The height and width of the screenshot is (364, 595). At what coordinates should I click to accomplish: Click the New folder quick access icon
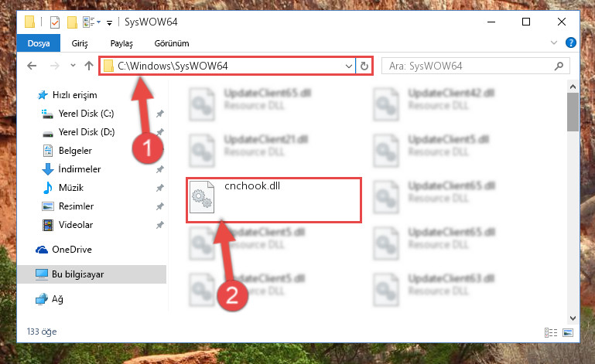[72, 22]
